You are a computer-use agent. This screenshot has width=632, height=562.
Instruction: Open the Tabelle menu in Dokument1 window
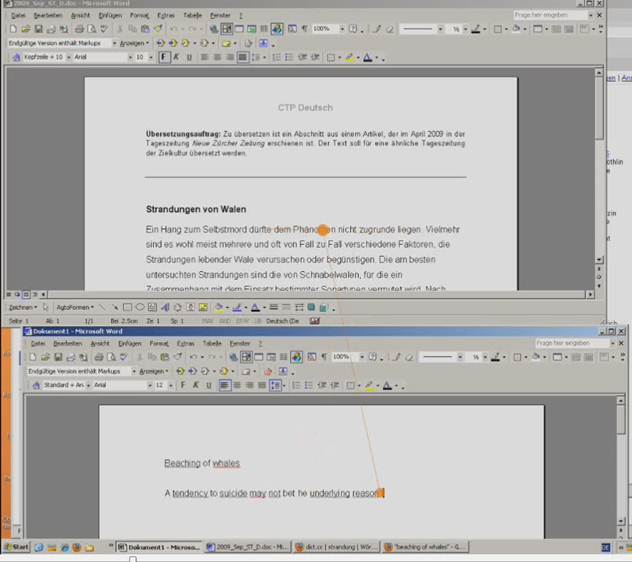[213, 343]
